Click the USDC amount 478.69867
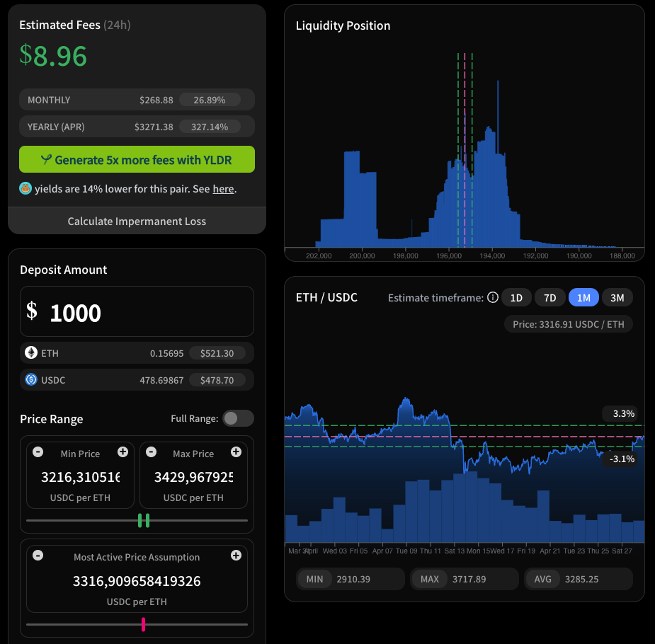This screenshot has width=655, height=644. (x=161, y=380)
